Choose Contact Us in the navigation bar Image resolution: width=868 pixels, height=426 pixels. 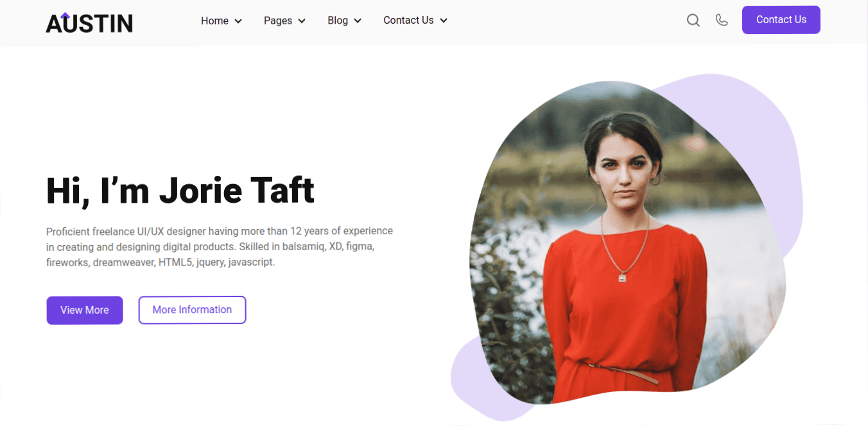[408, 20]
